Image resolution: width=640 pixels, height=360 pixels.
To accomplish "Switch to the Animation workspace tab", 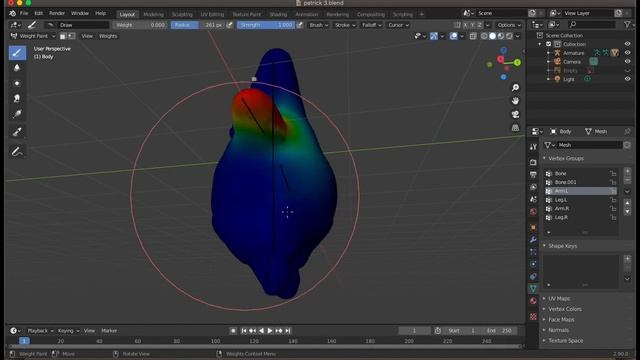I will 307,14.
